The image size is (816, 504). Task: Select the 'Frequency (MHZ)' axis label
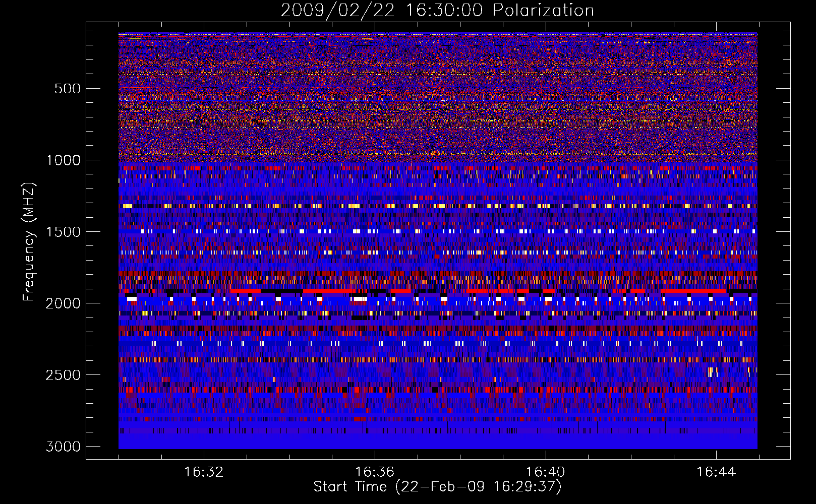(29, 241)
